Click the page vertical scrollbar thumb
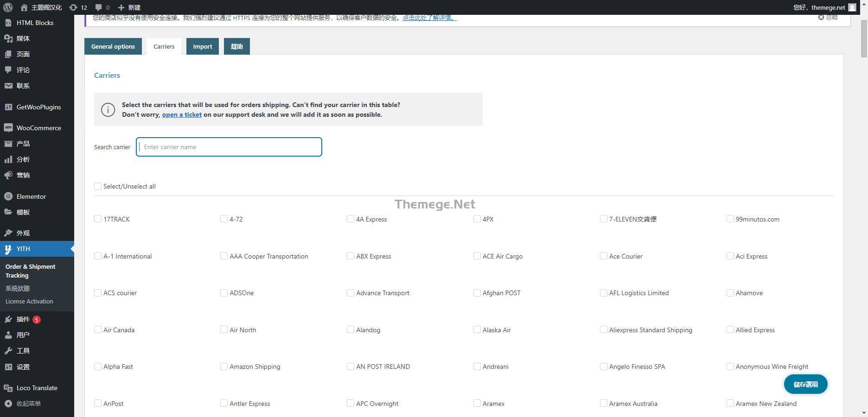Screen dimensions: 868x417 [x=864, y=38]
